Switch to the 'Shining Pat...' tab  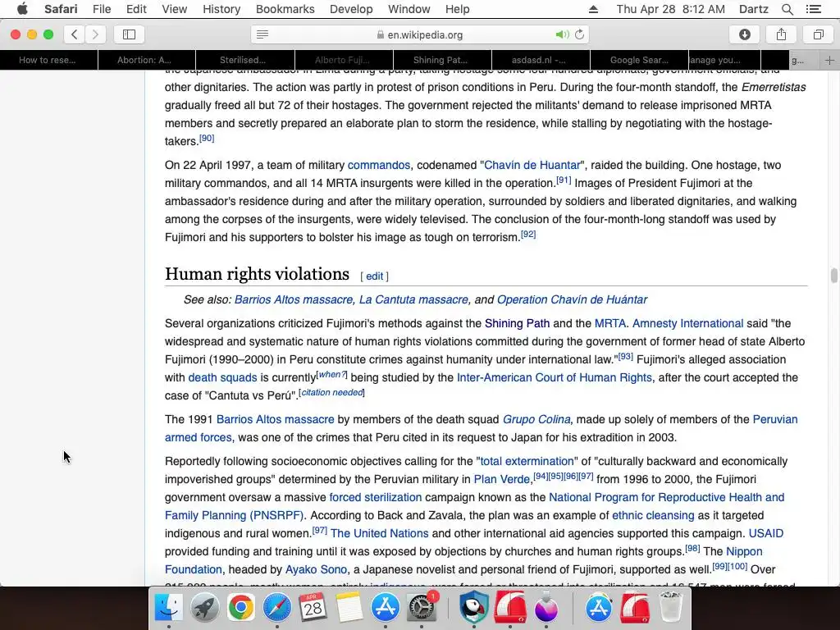[x=442, y=60]
